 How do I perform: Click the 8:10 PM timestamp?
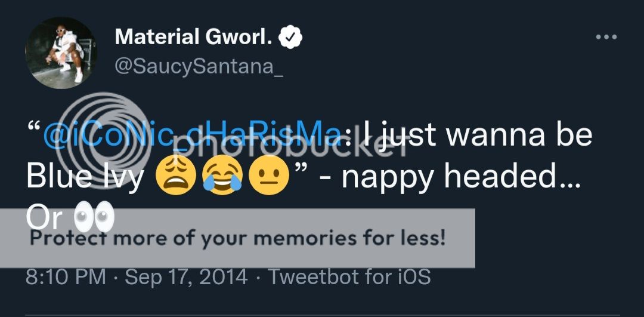coord(66,277)
